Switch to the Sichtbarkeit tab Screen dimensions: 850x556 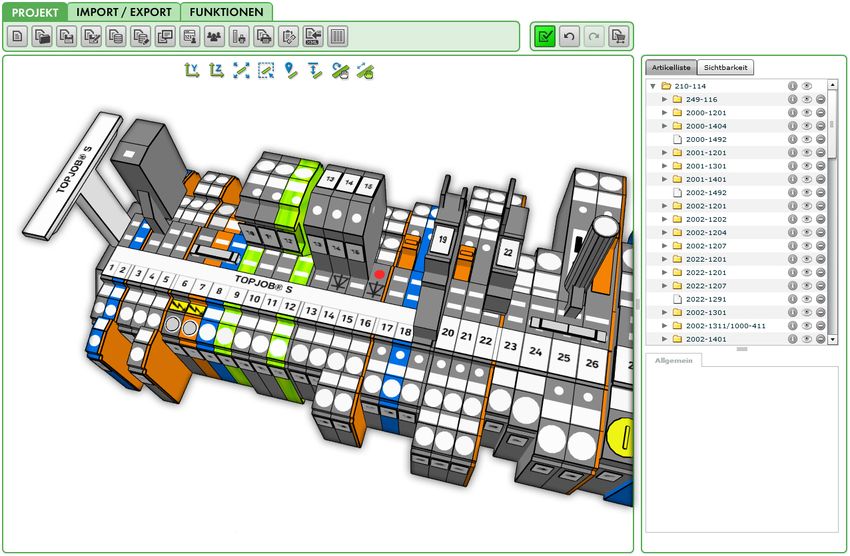pos(725,67)
